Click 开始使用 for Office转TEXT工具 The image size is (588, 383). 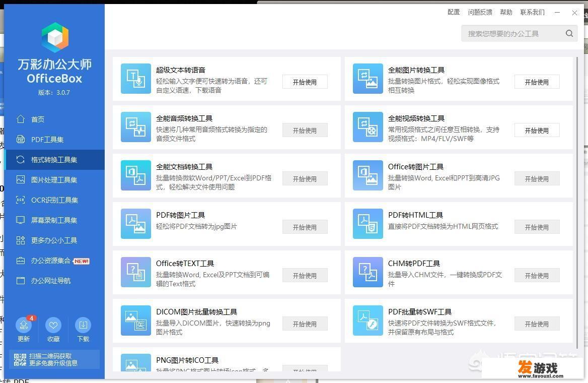[305, 276]
